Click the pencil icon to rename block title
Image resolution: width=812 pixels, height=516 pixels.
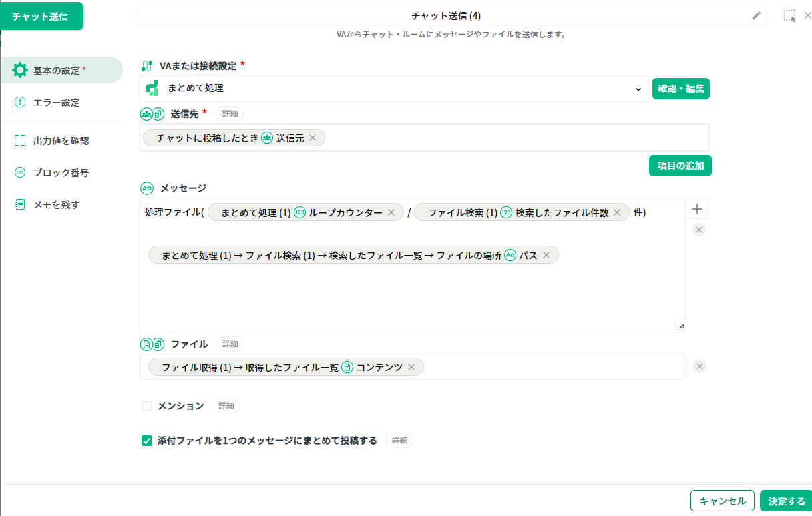pos(756,15)
